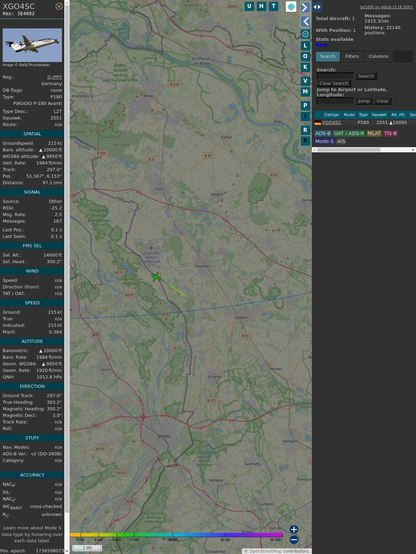Click the crosshair target icon on map
Viewport: 416px width, 554px height.
pos(305,34)
